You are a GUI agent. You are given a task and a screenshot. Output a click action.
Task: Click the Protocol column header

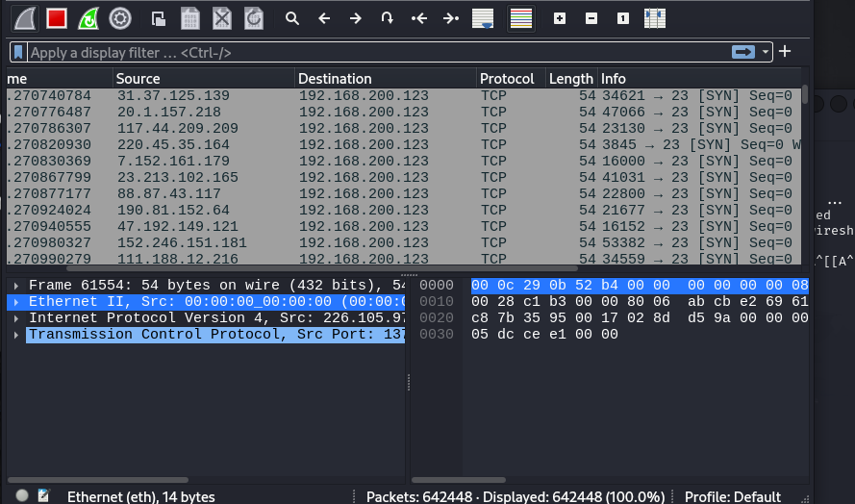(x=510, y=79)
